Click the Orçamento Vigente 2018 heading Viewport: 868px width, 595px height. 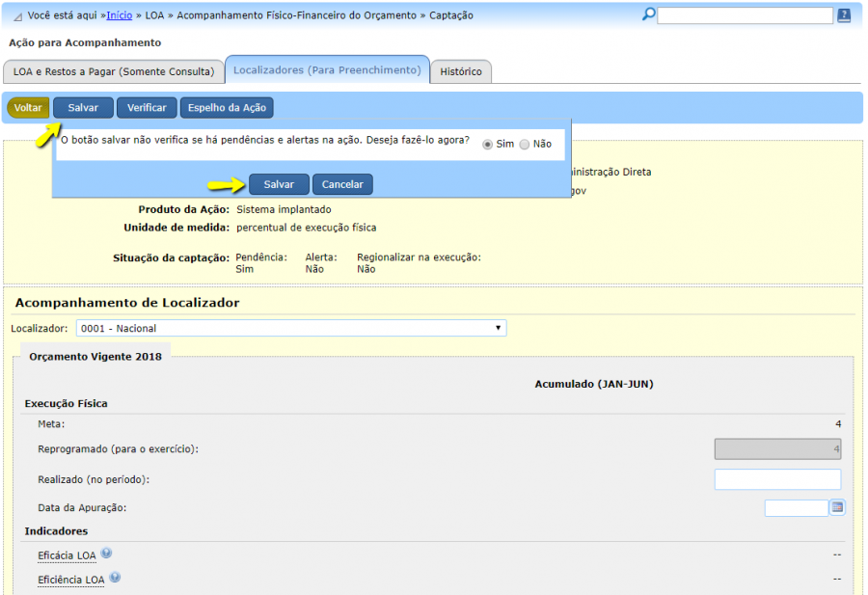coord(95,357)
